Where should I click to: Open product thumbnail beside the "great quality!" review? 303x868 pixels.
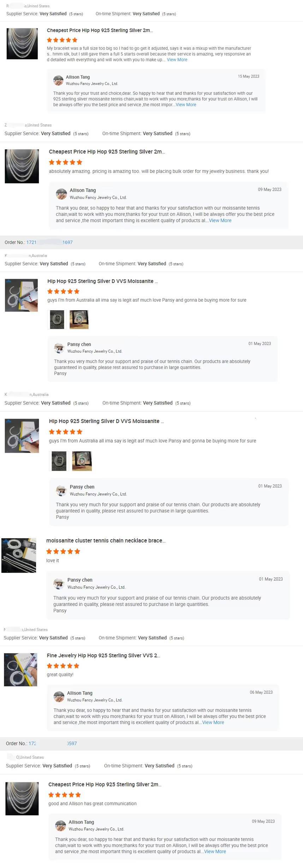pos(20,669)
